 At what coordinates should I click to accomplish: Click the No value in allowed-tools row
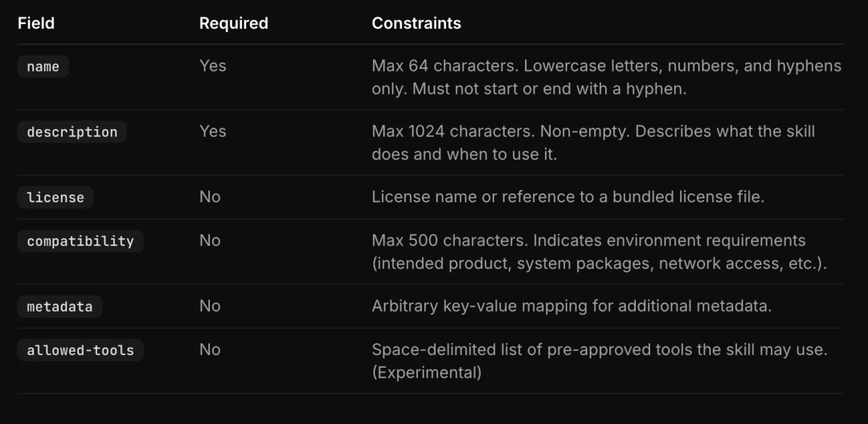point(210,349)
